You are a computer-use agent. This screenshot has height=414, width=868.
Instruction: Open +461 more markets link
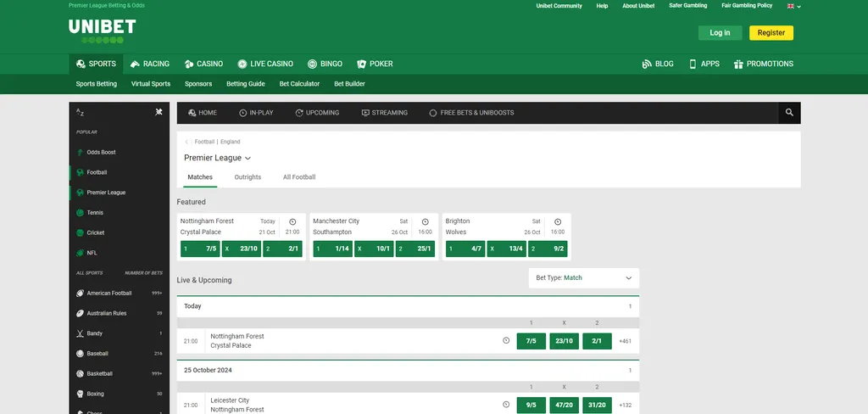tap(625, 341)
